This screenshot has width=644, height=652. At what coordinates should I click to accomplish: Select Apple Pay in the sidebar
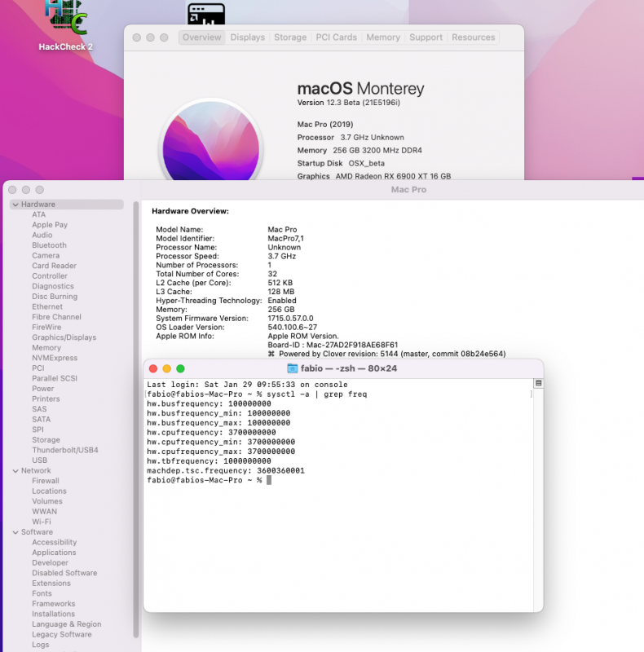tap(50, 225)
